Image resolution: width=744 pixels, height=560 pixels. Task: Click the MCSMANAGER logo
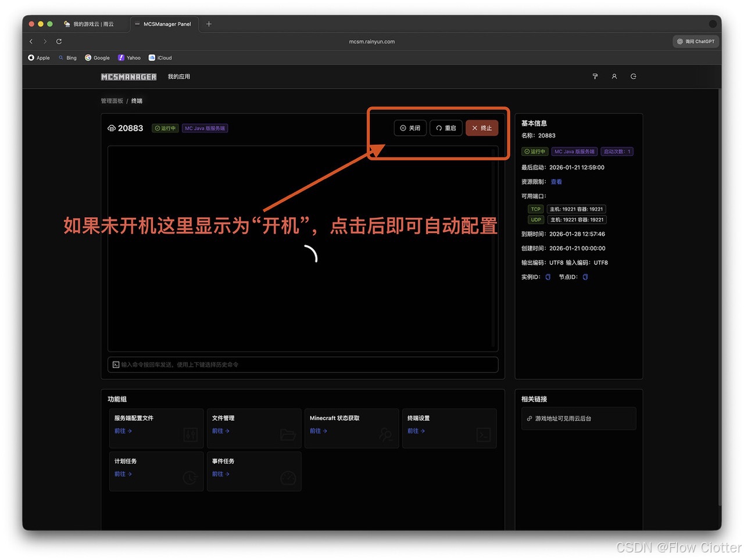coord(128,77)
